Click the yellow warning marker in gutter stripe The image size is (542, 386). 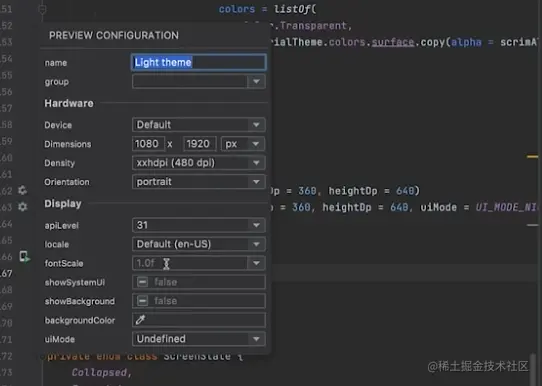[x=532, y=157]
